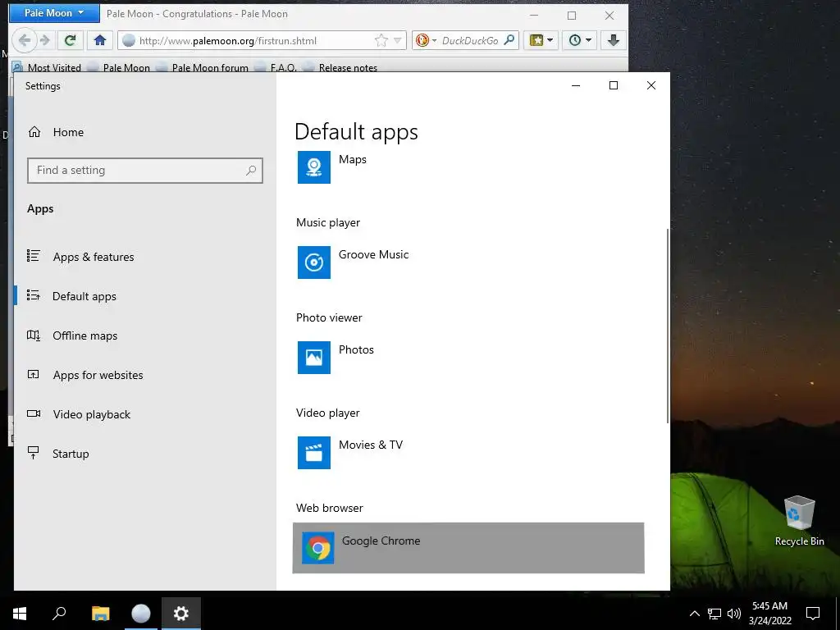Image resolution: width=840 pixels, height=630 pixels.
Task: Open taskbar search magnifier
Action: click(x=59, y=614)
